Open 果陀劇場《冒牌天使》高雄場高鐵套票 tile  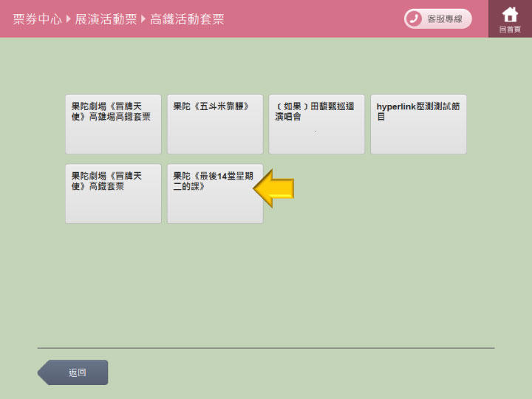tap(113, 124)
